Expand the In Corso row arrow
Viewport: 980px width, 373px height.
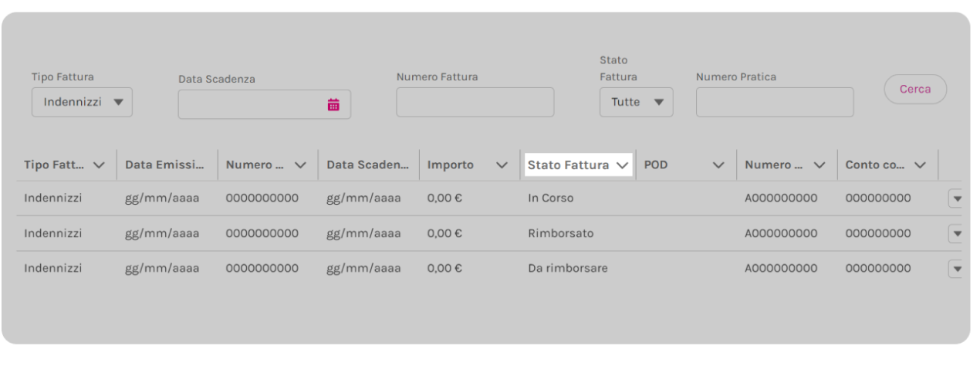coord(958,198)
